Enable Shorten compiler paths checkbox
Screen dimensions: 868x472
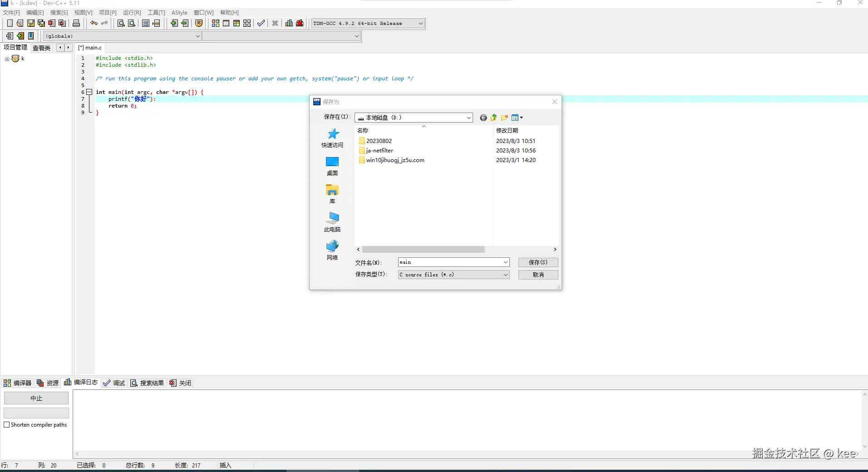coord(7,425)
